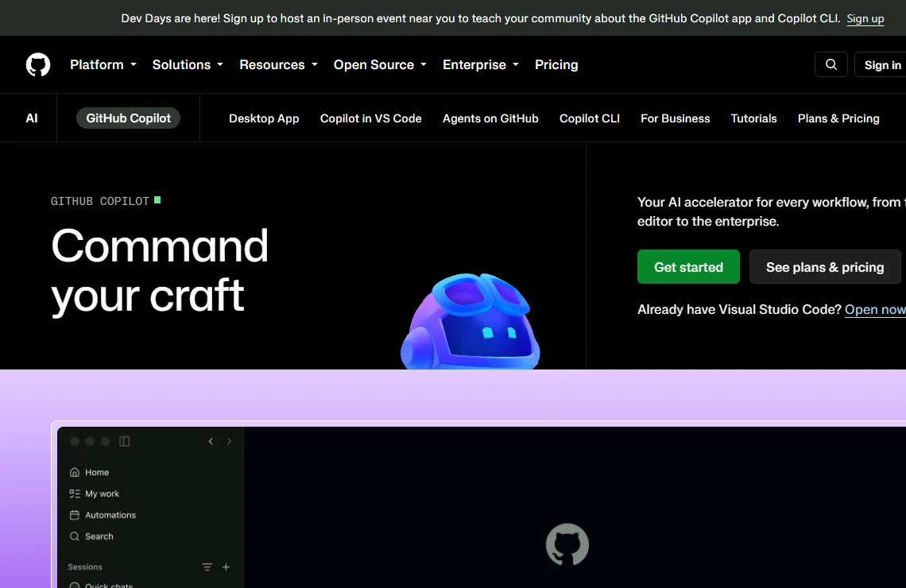This screenshot has height=588, width=906.
Task: Toggle the sidebar panel layout icon
Action: click(124, 441)
